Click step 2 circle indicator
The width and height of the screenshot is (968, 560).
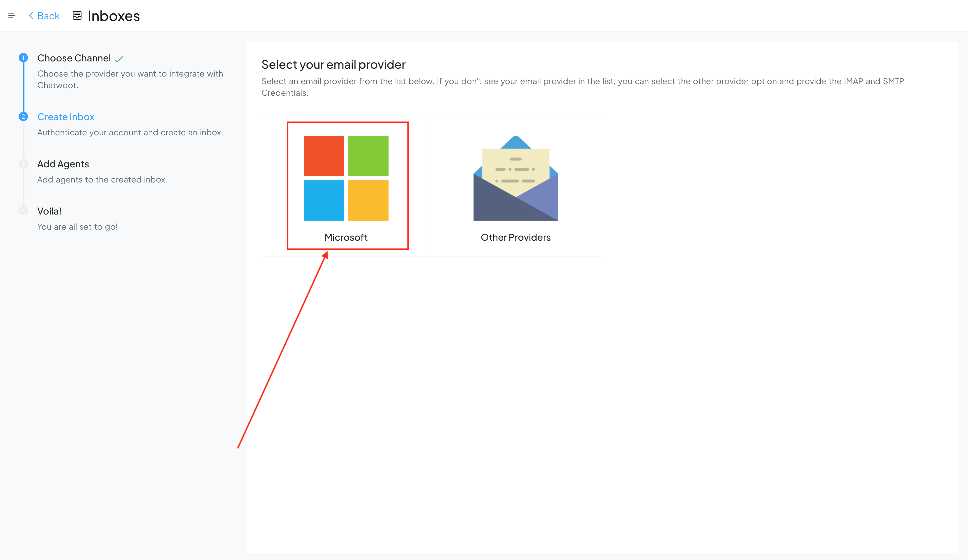tap(24, 117)
